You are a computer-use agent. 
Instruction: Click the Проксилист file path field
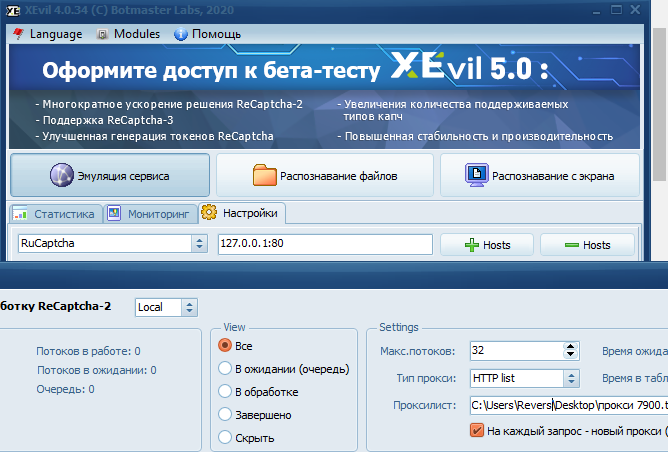click(x=569, y=405)
